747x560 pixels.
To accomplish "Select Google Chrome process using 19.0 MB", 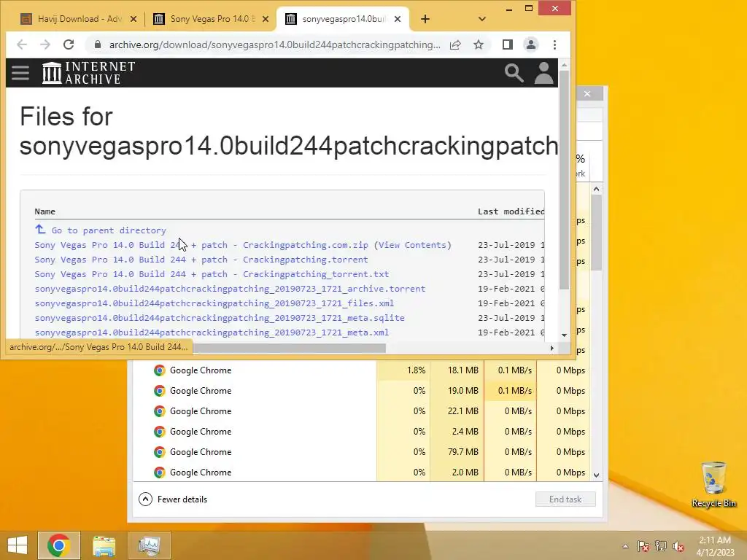I will coord(361,391).
